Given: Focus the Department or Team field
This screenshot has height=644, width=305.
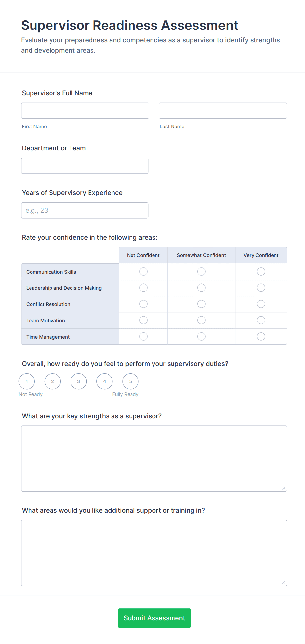Looking at the screenshot, I should point(85,166).
